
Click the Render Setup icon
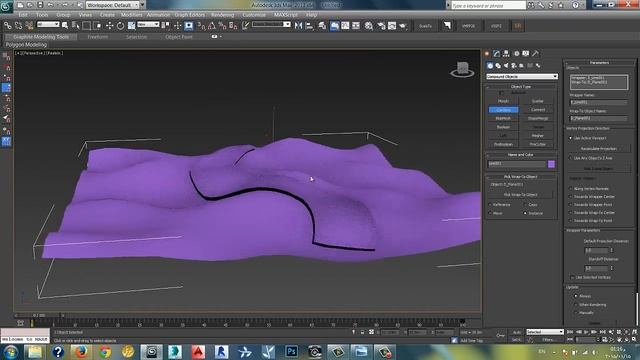[x=381, y=26]
